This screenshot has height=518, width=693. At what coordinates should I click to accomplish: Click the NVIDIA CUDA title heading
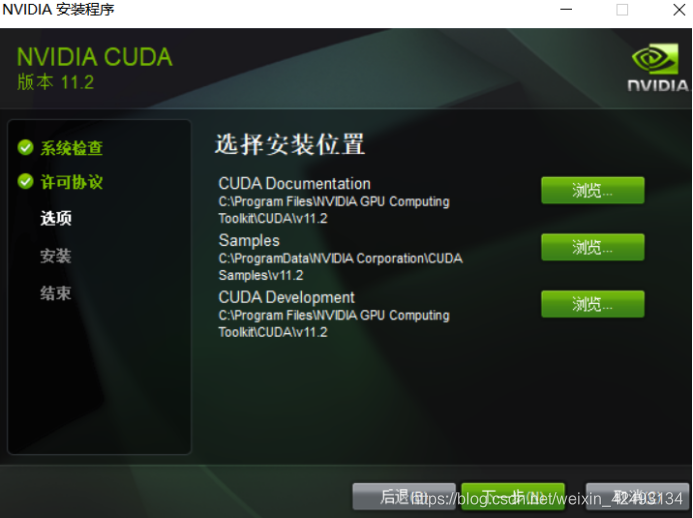[95, 57]
